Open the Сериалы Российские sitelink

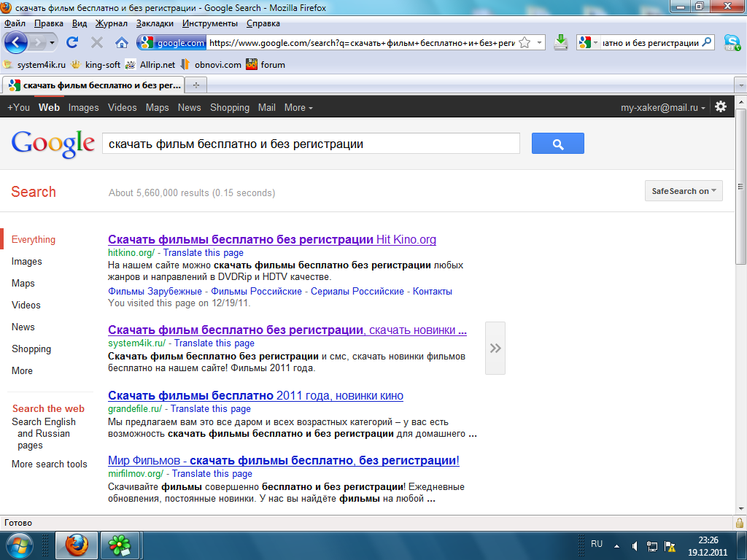[x=357, y=292]
